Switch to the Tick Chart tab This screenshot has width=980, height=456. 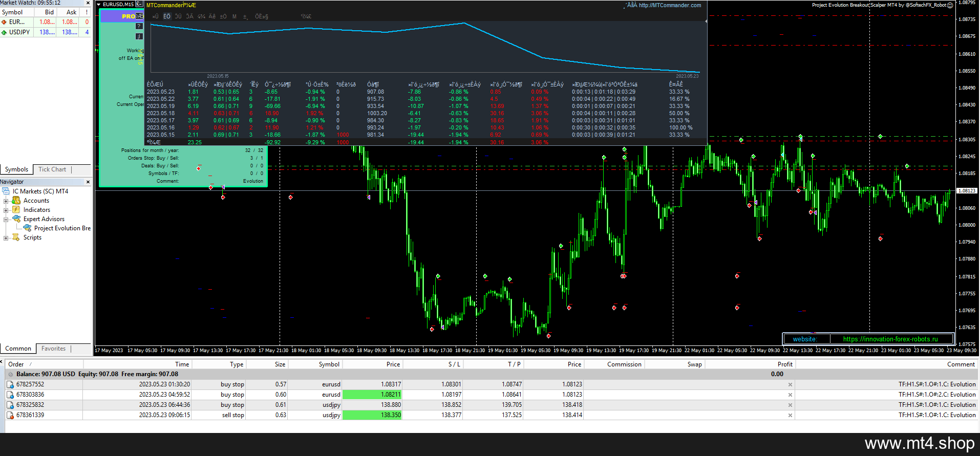click(x=52, y=169)
